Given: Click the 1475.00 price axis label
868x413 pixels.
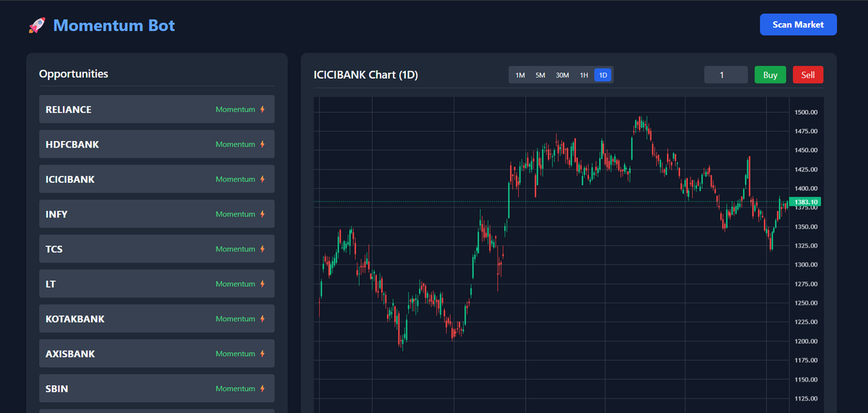Looking at the screenshot, I should point(806,131).
